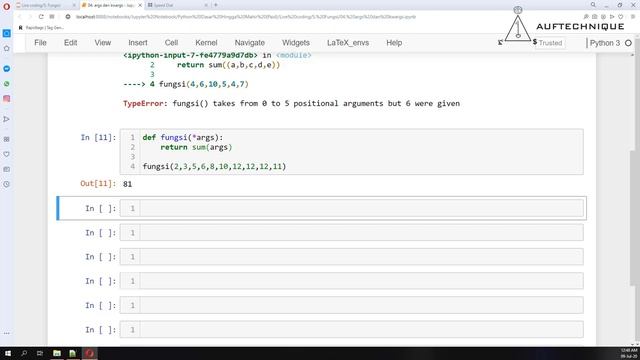Click the TypeError message text
The image size is (640, 360).
coord(291,104)
